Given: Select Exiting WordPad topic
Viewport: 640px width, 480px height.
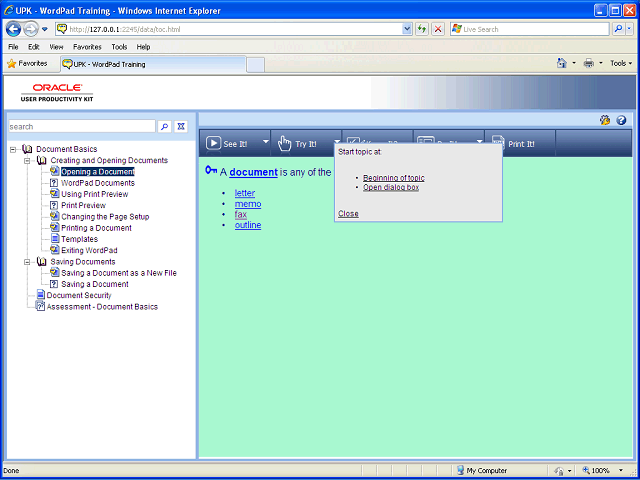Looking at the screenshot, I should 89,250.
